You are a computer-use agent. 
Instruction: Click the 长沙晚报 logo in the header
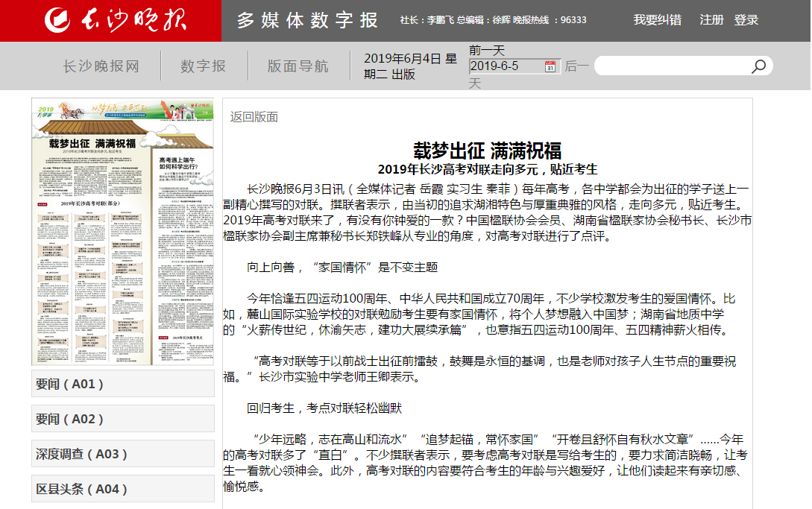pyautogui.click(x=112, y=21)
